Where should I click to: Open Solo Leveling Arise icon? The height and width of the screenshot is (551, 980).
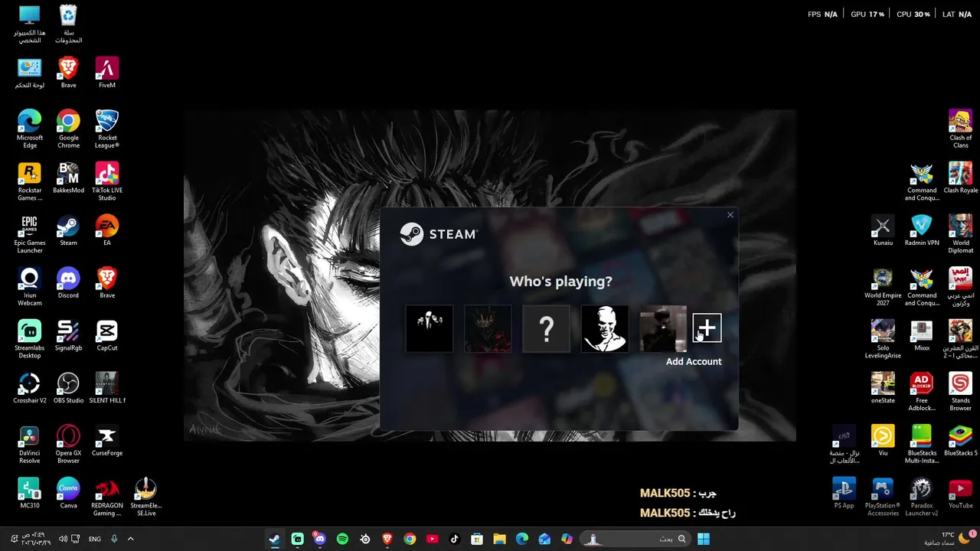coord(883,339)
